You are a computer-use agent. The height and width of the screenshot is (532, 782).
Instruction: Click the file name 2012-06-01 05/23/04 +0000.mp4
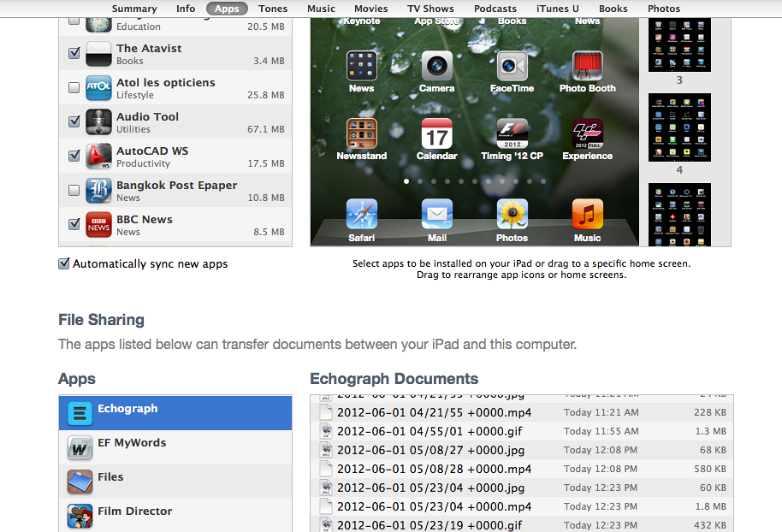pyautogui.click(x=434, y=507)
